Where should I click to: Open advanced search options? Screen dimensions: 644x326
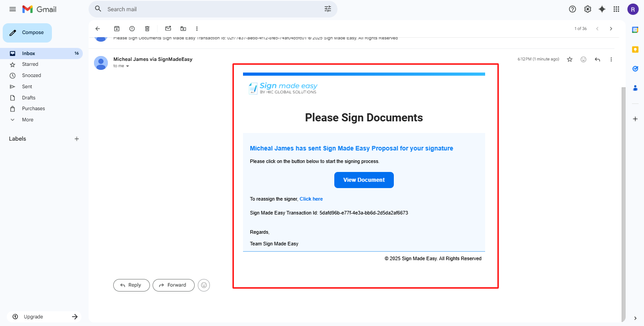(x=327, y=9)
